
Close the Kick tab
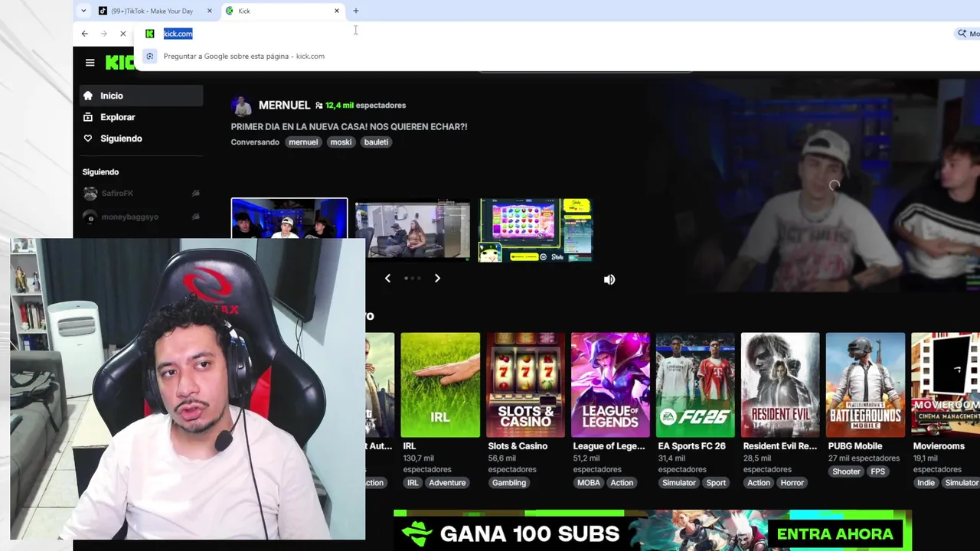tap(336, 11)
